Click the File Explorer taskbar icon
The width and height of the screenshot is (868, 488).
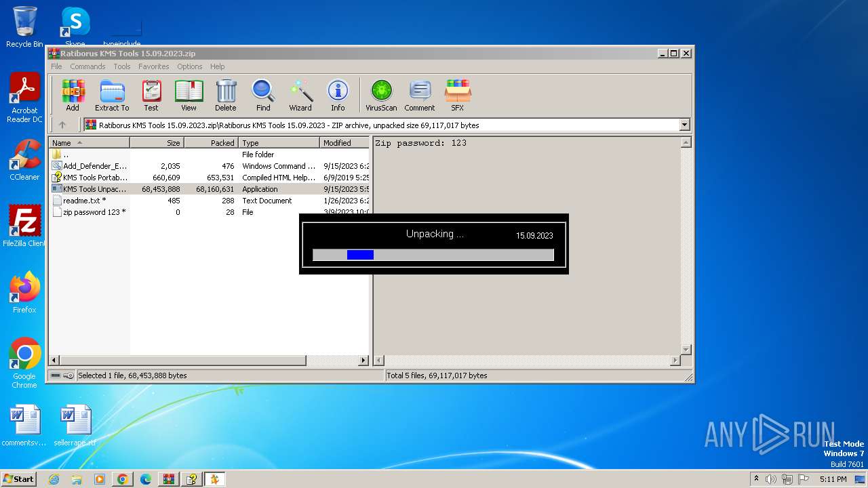[x=77, y=479]
